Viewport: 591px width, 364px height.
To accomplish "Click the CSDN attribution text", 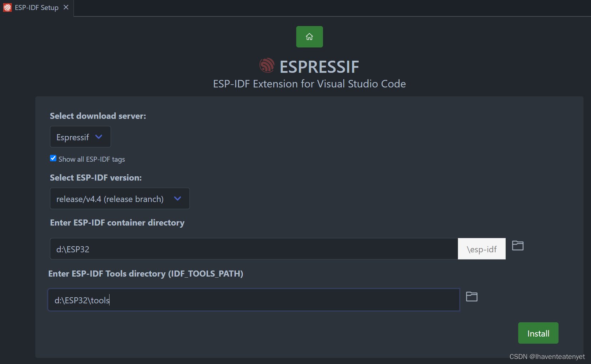I will 547,356.
